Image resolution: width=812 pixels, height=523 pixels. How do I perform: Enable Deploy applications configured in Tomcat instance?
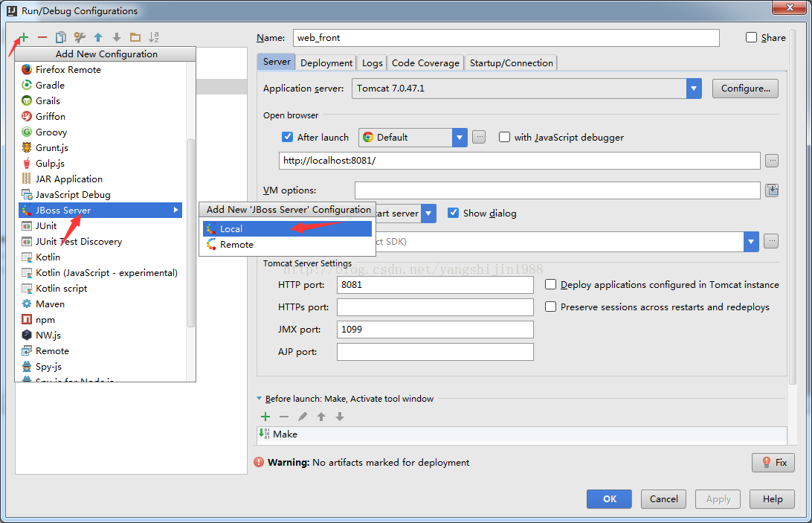(550, 285)
